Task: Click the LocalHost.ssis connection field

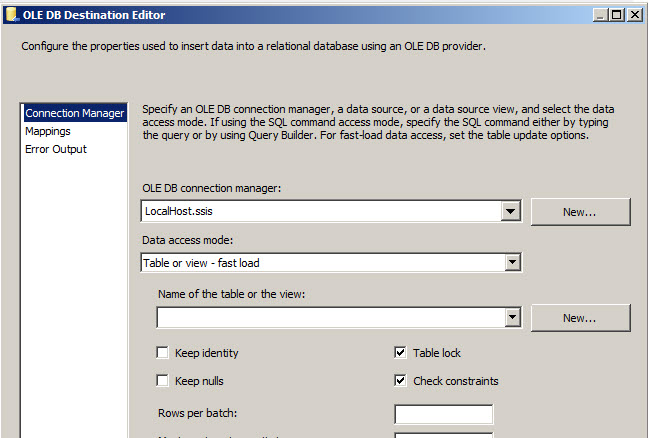Action: coord(320,212)
